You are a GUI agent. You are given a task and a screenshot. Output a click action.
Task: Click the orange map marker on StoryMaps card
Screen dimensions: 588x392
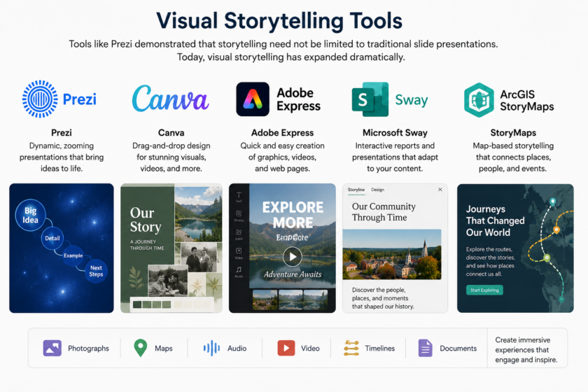click(556, 229)
